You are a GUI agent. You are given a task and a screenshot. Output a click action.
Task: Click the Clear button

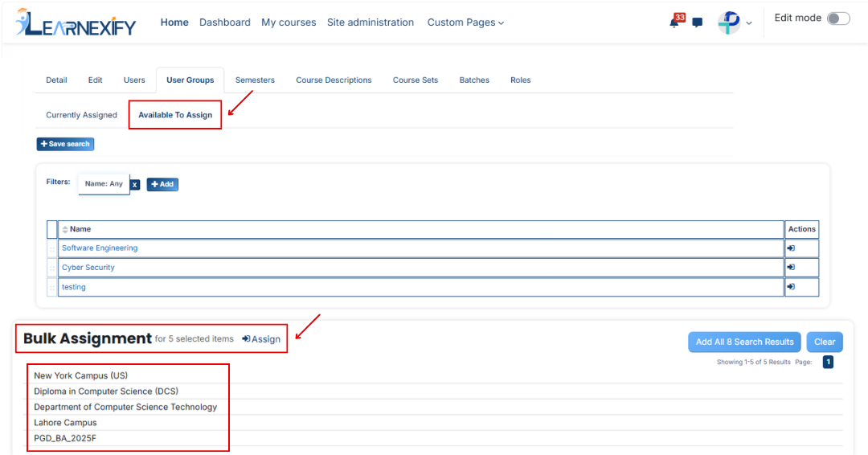pos(825,342)
